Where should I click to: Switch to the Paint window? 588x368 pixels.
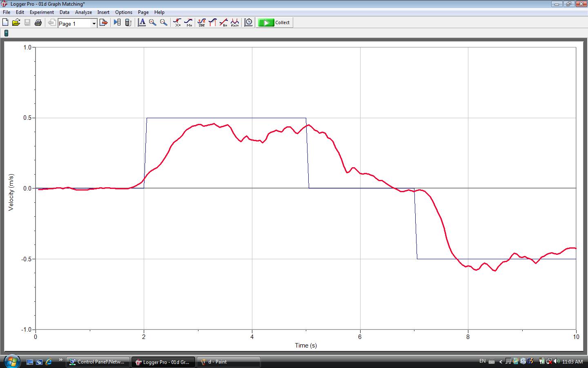(x=228, y=362)
